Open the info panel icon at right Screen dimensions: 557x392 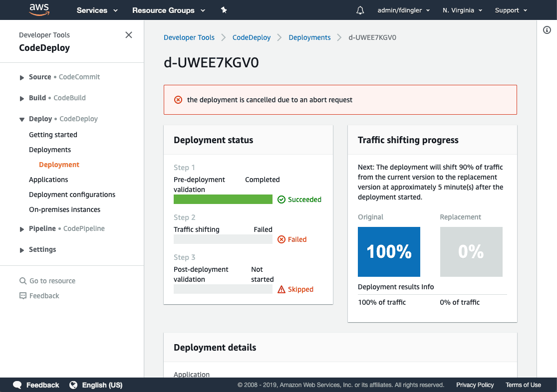coord(547,30)
